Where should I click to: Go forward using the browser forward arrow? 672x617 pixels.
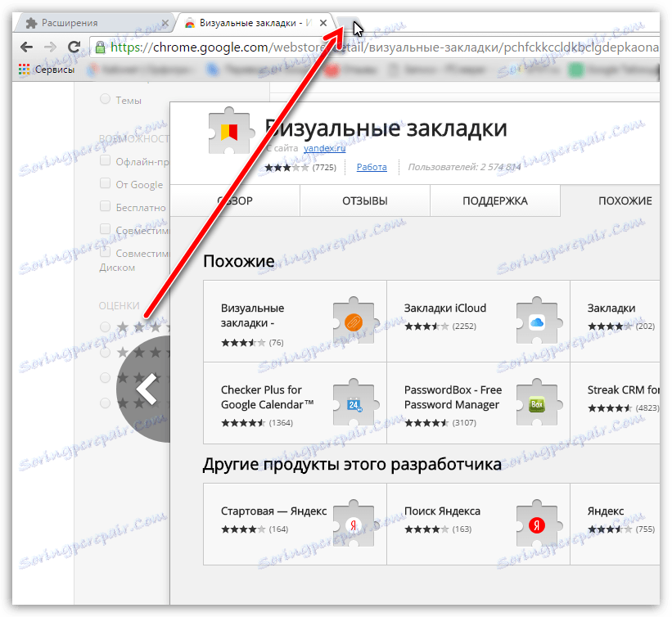51,47
